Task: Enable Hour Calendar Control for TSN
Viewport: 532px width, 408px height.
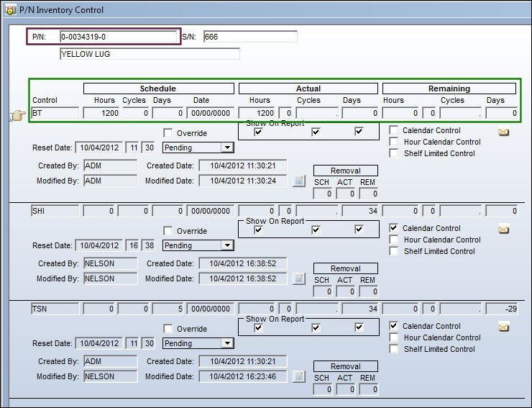Action: 393,337
